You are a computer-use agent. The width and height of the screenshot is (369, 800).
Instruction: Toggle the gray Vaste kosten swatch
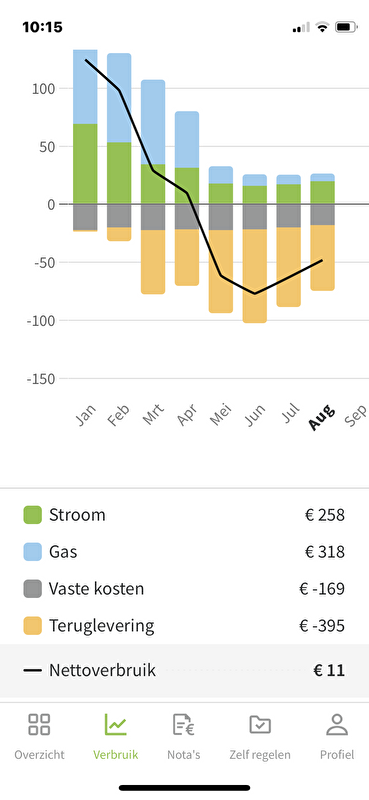(33, 589)
